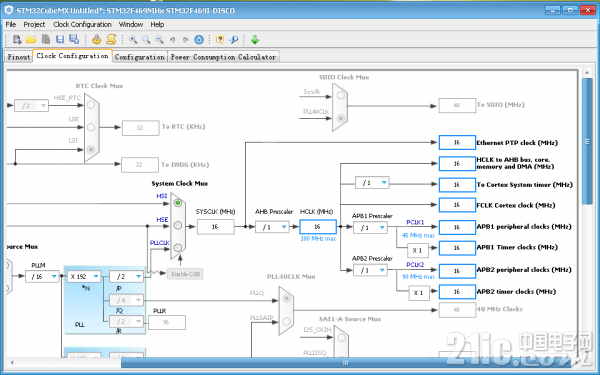Screen dimensions: 600x375
Task: Open the PLL /P divider dropdown
Action: coord(126,276)
